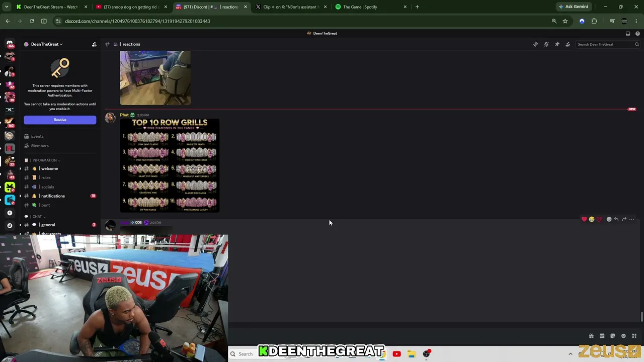
Task: Click the chat scrollbar thumb
Action: coord(641,317)
